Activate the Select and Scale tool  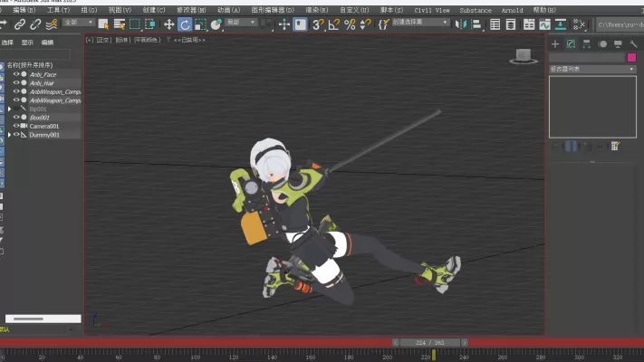[x=200, y=24]
